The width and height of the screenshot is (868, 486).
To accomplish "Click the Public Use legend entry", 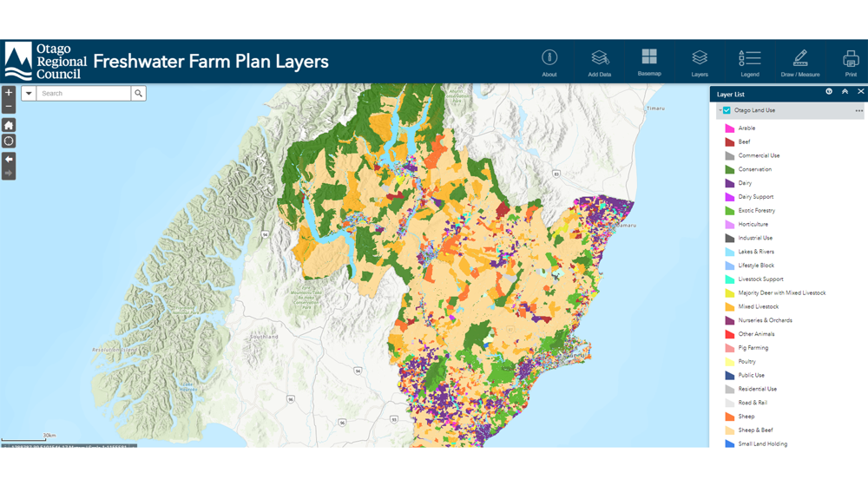I will click(751, 375).
